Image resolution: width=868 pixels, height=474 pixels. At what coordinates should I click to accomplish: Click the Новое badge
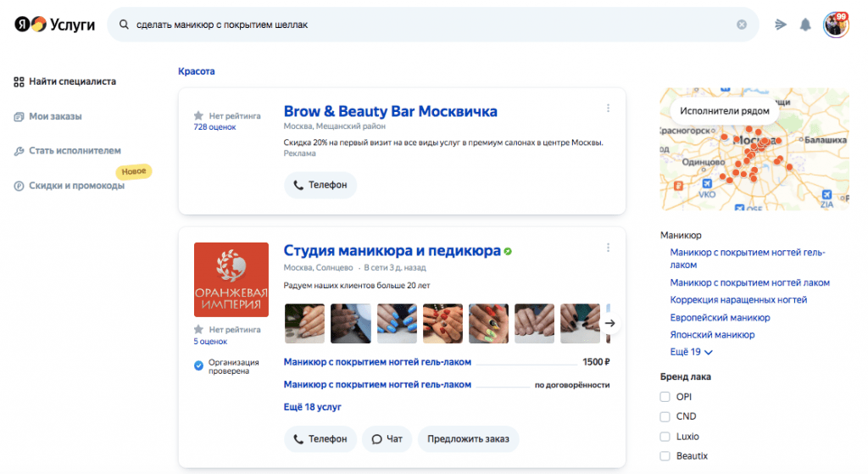[134, 171]
